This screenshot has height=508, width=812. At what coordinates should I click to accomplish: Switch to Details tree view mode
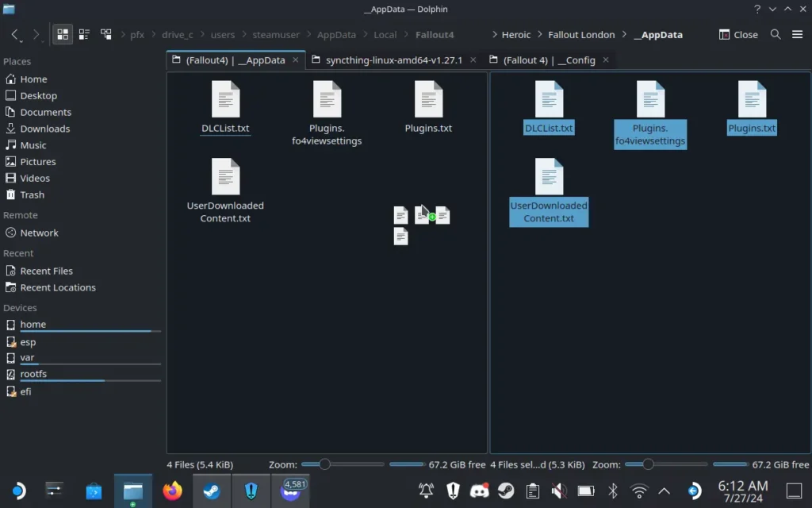[105, 35]
